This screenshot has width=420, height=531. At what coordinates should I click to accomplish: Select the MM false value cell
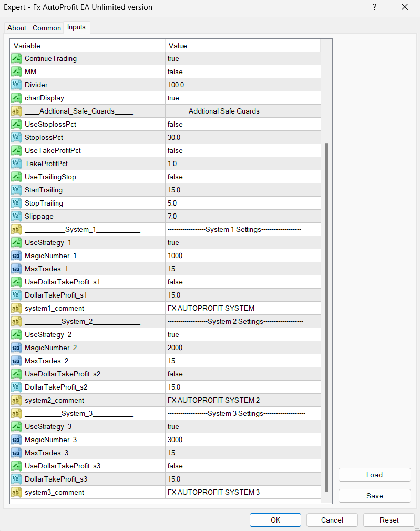pos(242,72)
